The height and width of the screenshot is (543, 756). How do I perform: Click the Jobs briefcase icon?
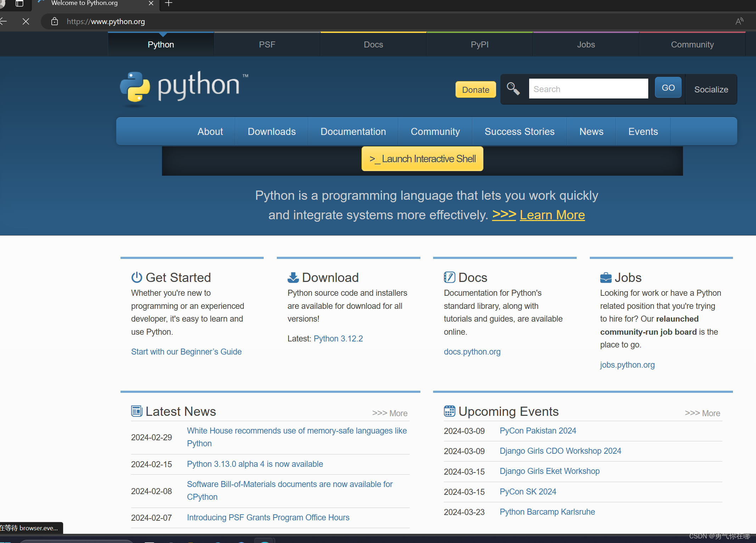[x=606, y=277]
